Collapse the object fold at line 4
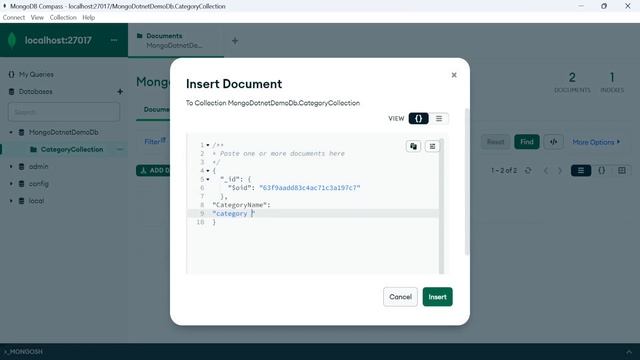The image size is (640, 360). pos(208,171)
